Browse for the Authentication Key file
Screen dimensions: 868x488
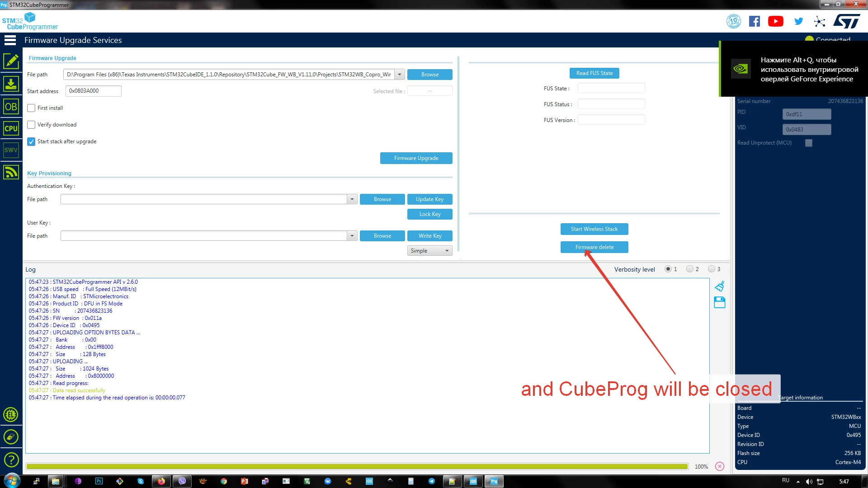[382, 199]
